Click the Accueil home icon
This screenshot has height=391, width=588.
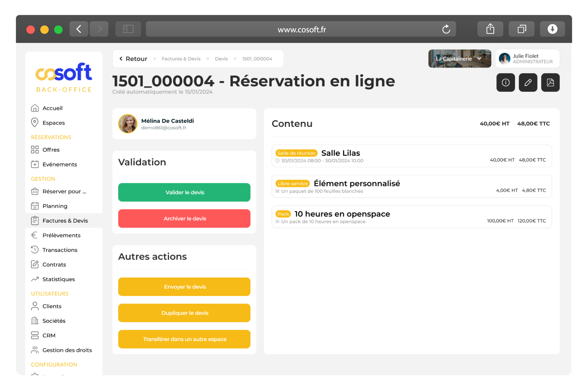coord(35,108)
